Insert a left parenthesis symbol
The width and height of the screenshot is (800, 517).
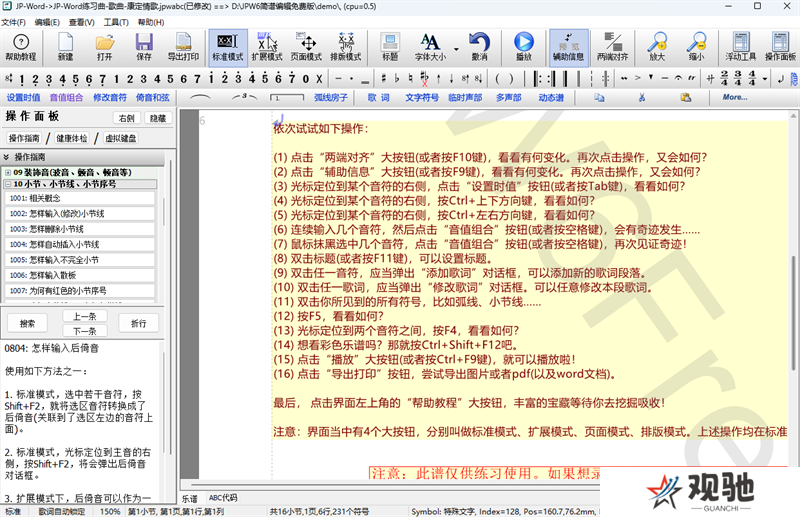tap(497, 79)
